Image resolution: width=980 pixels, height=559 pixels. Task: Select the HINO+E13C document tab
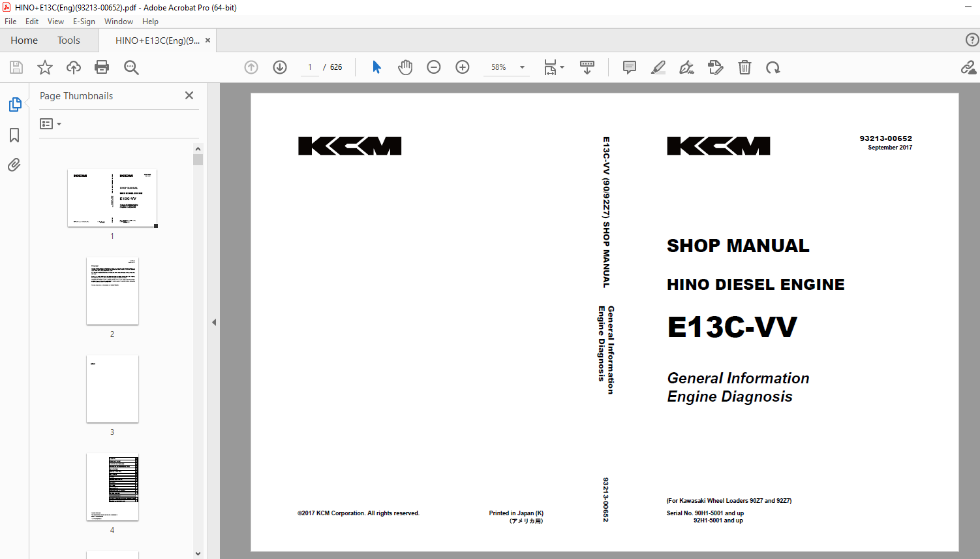tap(157, 40)
